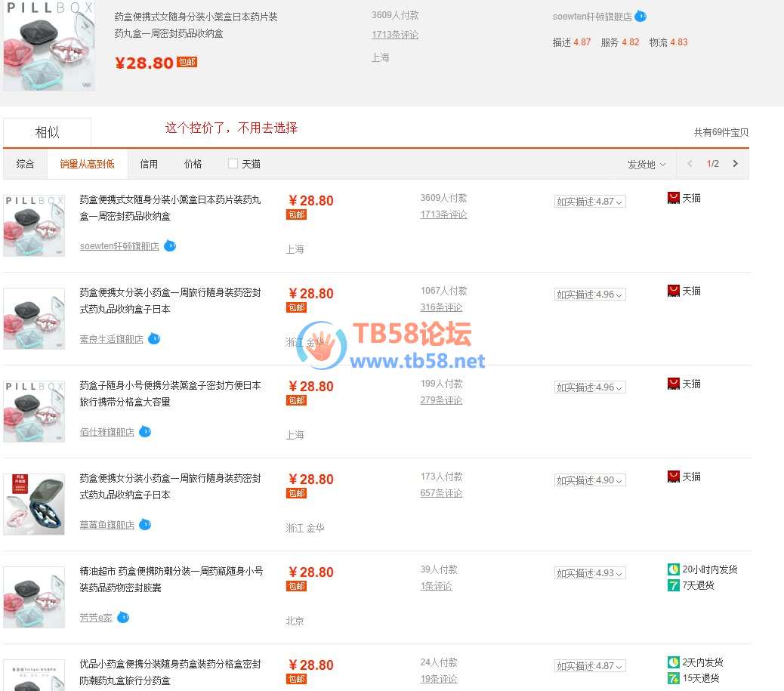Click 包邮 badge in the top product header
Viewport: 784px width, 691px height.
(x=187, y=62)
